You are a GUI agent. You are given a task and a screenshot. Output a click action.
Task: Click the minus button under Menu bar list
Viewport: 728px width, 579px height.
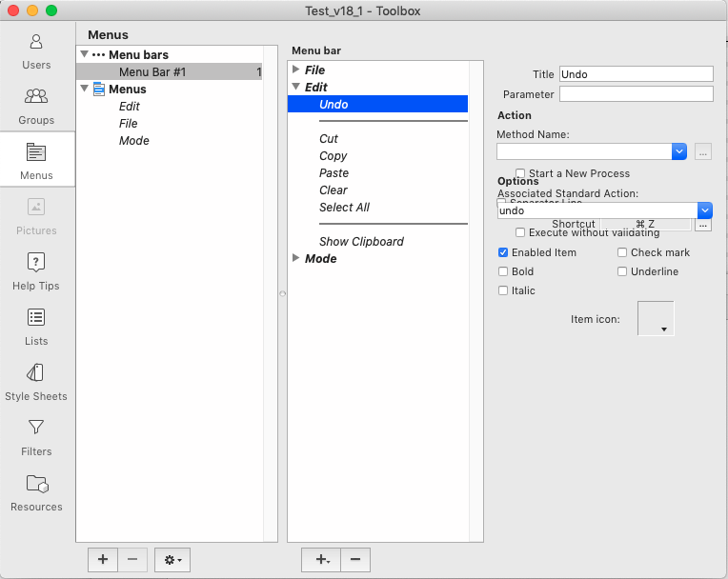coord(354,560)
